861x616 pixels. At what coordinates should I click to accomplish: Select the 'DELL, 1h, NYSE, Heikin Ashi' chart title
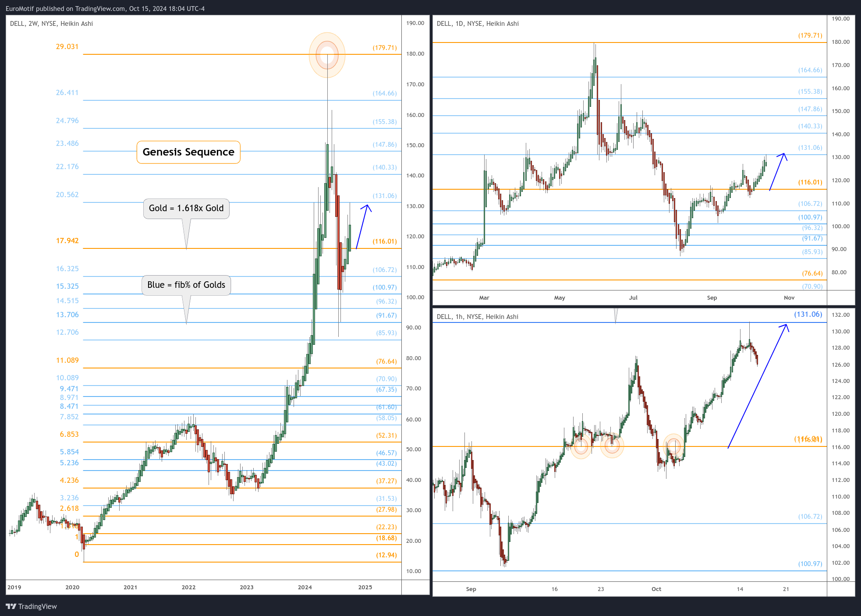(478, 317)
